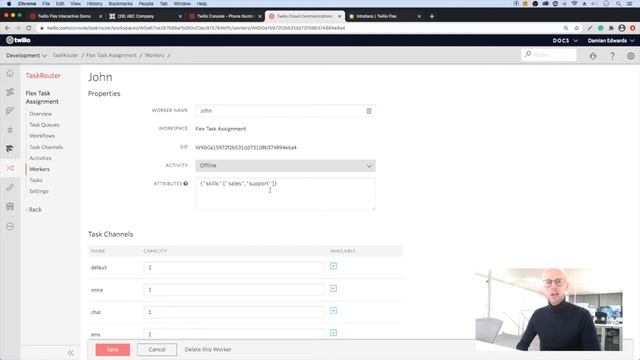Open the Damian Edwards account menu

(x=611, y=40)
